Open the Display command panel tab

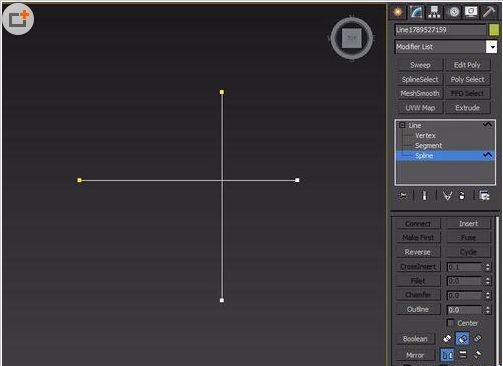471,12
